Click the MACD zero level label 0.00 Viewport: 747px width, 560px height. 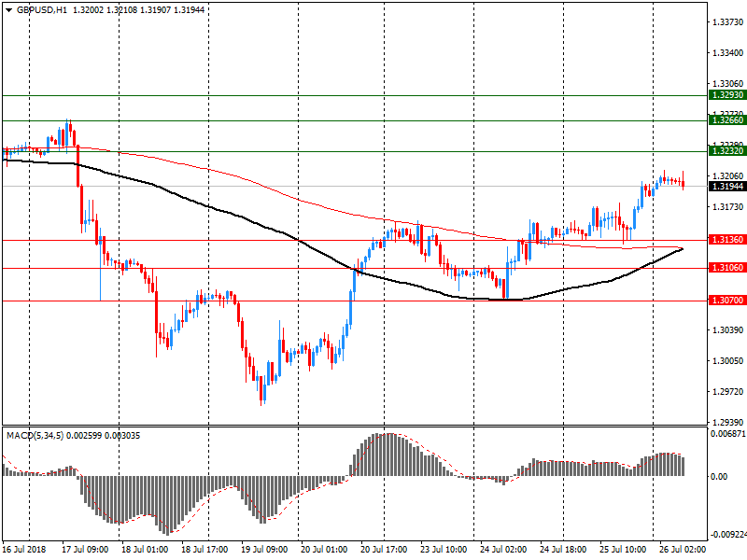719,476
